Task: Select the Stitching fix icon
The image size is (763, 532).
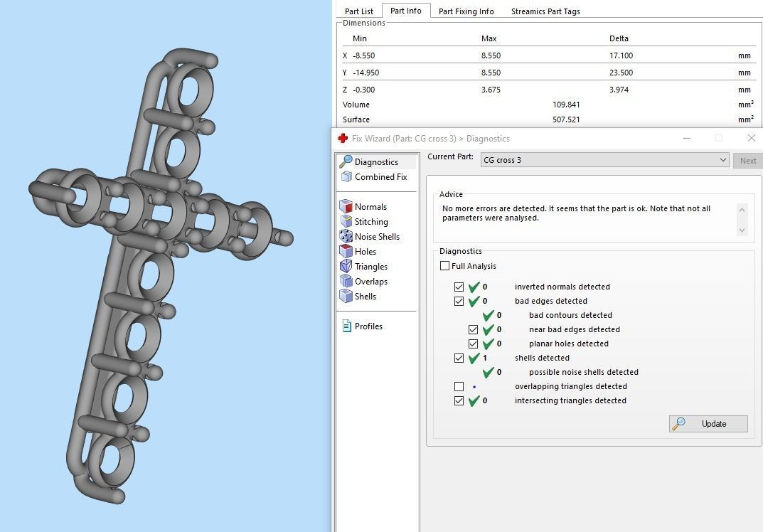Action: click(x=346, y=221)
